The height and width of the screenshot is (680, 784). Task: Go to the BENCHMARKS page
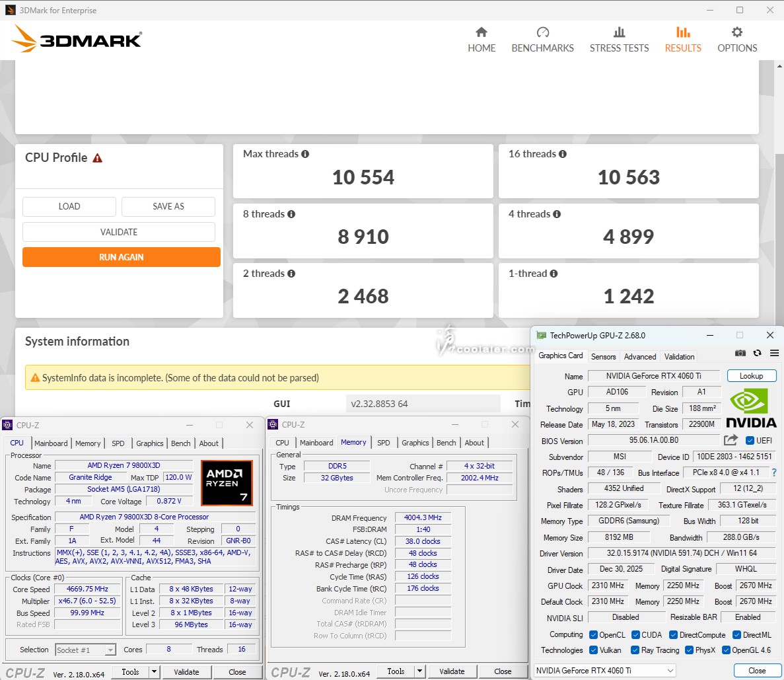pos(542,40)
